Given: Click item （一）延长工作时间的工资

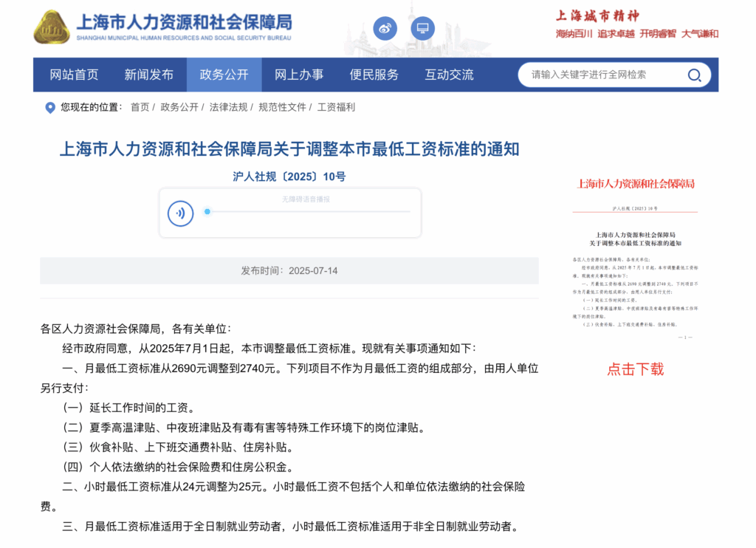Looking at the screenshot, I should coord(129,408).
